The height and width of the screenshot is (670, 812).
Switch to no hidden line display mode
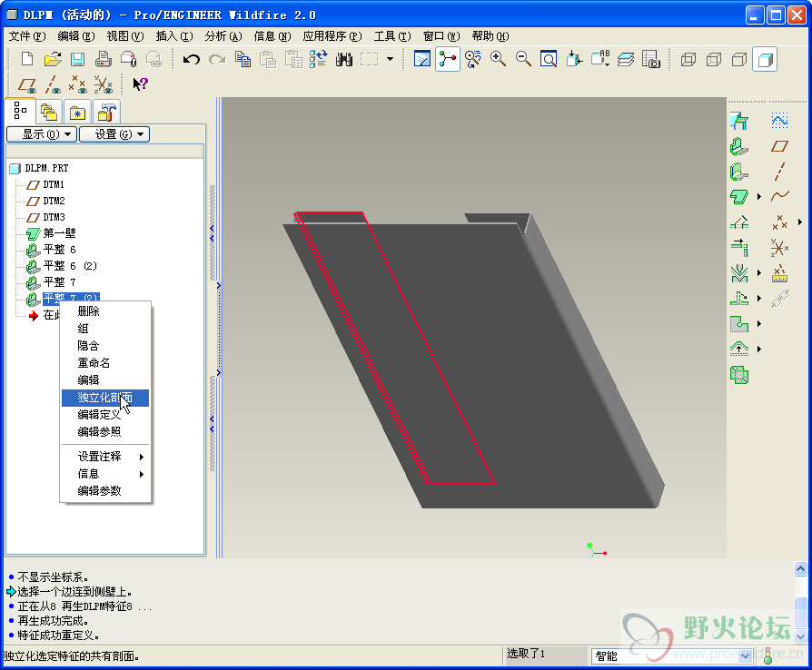pos(739,60)
